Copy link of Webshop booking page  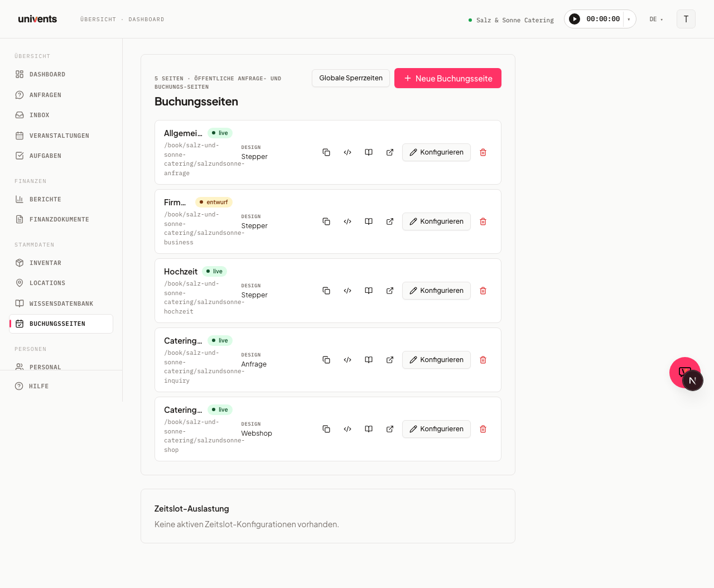coord(326,429)
